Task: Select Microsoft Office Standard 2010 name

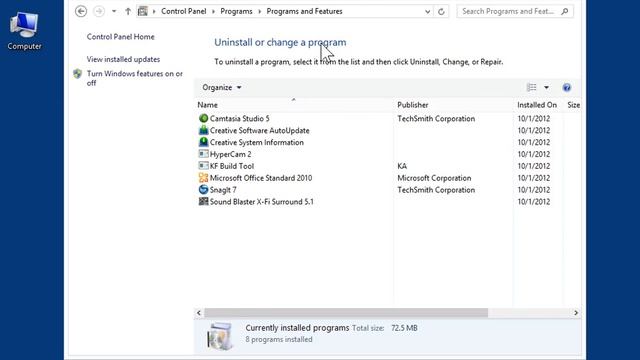Action: (x=261, y=178)
